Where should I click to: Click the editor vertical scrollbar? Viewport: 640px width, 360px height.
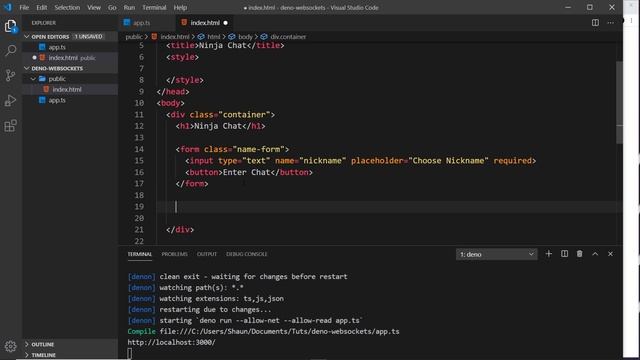[x=619, y=102]
